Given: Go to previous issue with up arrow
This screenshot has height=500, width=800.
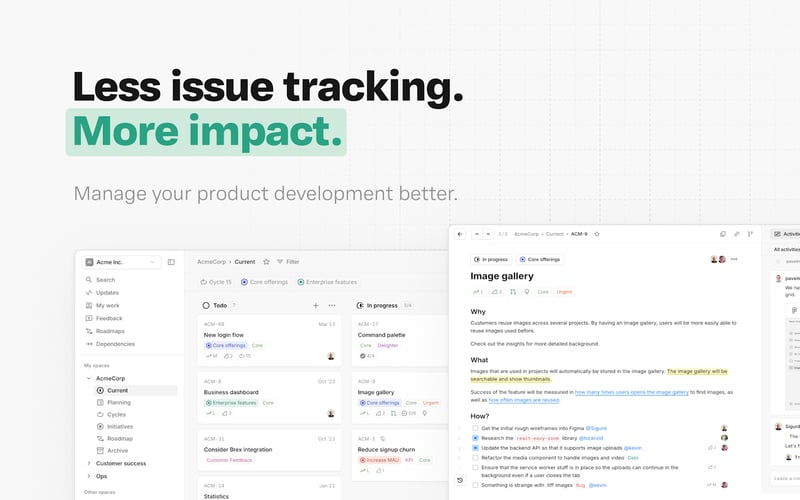Looking at the screenshot, I should 477,234.
